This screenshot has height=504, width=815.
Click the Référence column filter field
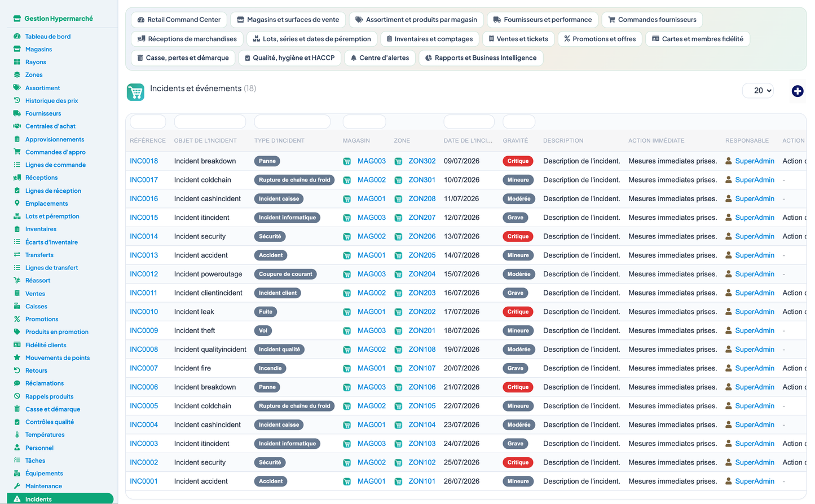pos(148,122)
